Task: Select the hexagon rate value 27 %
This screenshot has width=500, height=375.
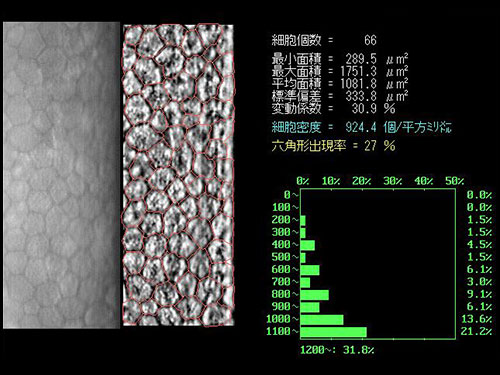Action: click(x=380, y=146)
